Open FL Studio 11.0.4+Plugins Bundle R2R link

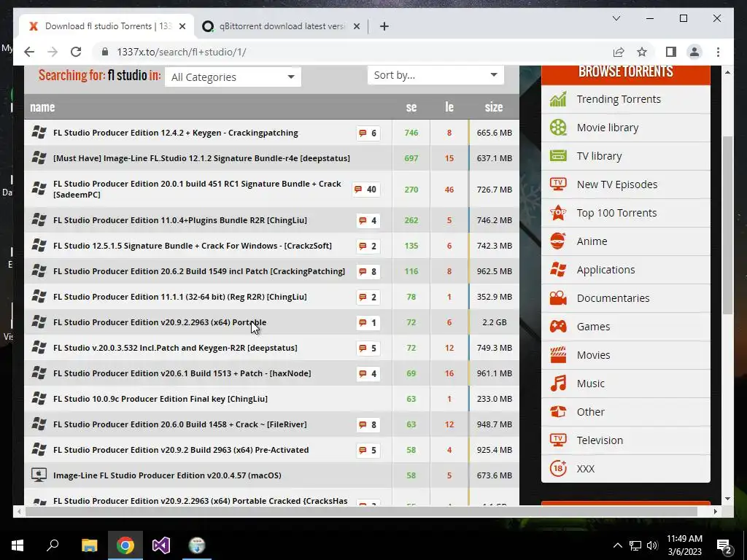[x=180, y=220]
